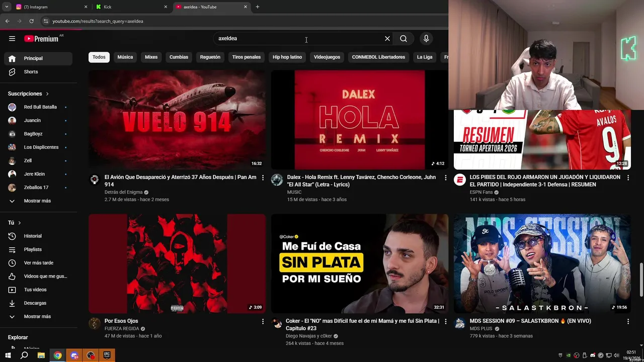Open Tus videos in the sidebar

tap(38, 290)
